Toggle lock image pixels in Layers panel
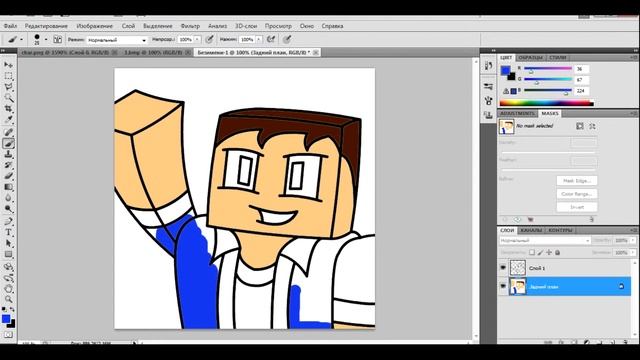 pos(540,253)
